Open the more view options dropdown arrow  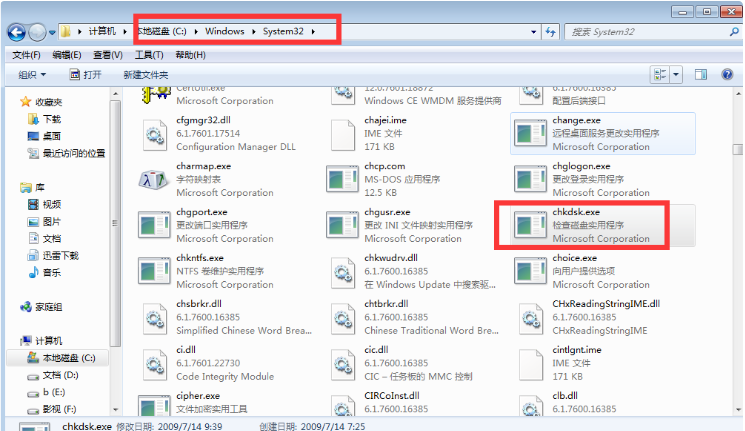(x=676, y=75)
